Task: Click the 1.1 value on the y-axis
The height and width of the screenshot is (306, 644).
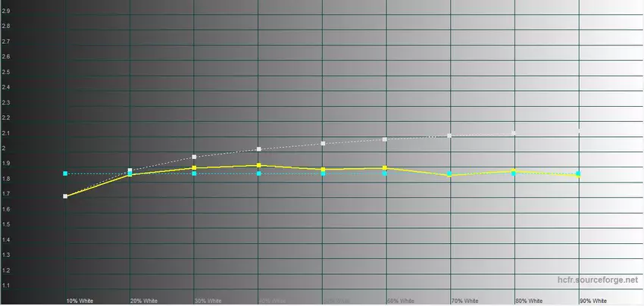Action: point(6,286)
